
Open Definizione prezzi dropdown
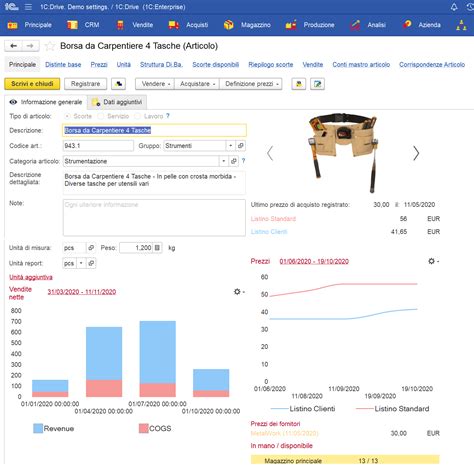tap(251, 84)
